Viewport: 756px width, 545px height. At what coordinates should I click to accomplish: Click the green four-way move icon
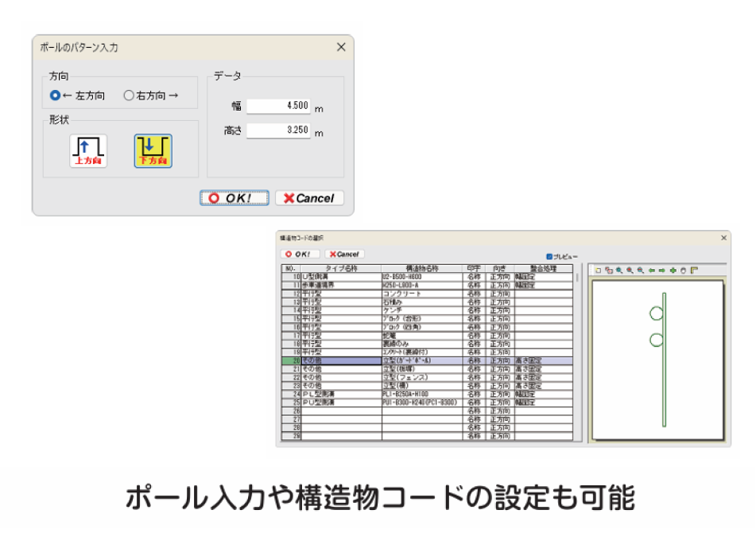pyautogui.click(x=673, y=271)
